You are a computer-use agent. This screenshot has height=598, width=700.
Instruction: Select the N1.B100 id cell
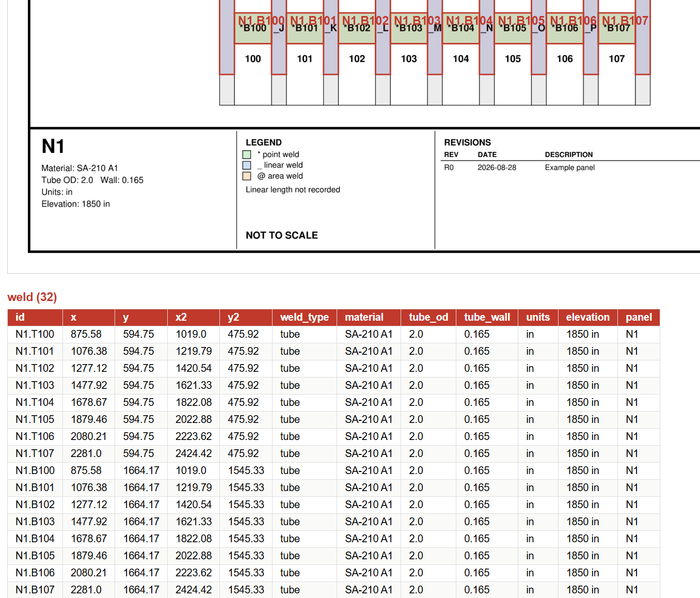click(x=35, y=470)
